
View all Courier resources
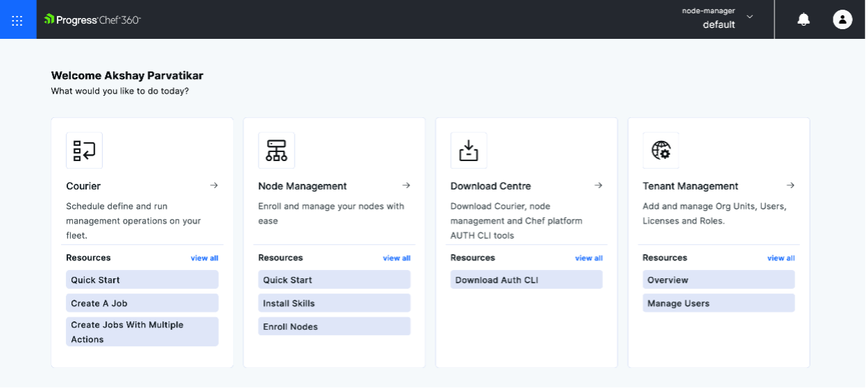coord(205,258)
